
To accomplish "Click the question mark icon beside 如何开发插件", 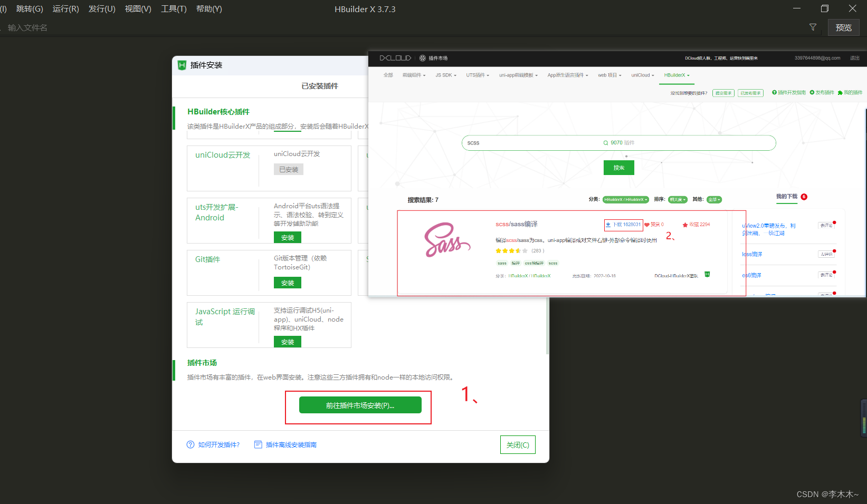I will [190, 444].
